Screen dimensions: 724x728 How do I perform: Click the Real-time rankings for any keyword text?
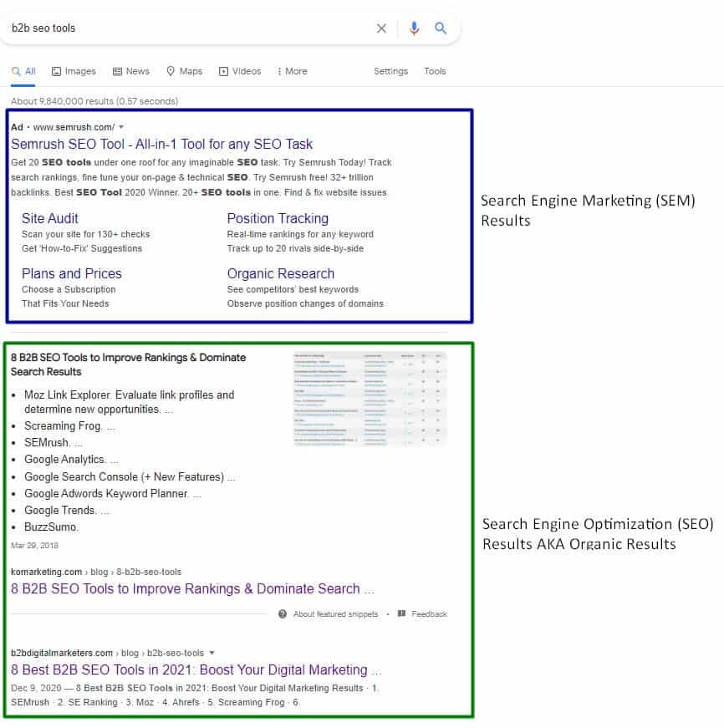(300, 234)
